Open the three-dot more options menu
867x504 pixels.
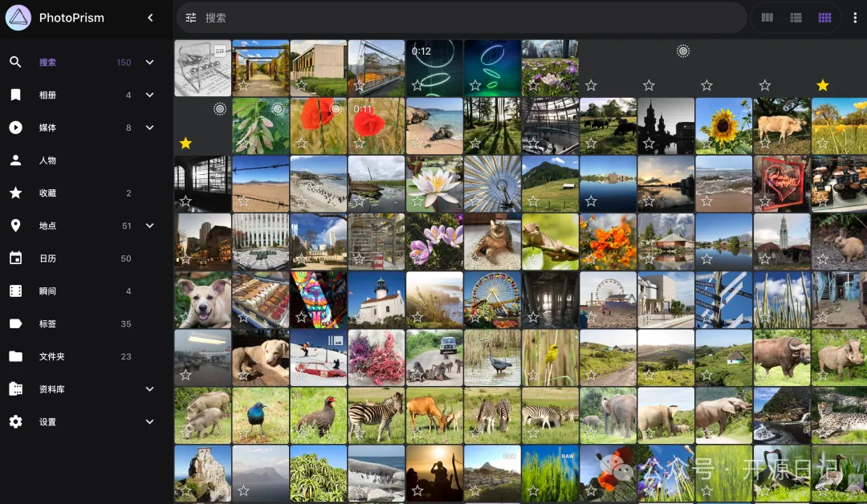pos(855,18)
